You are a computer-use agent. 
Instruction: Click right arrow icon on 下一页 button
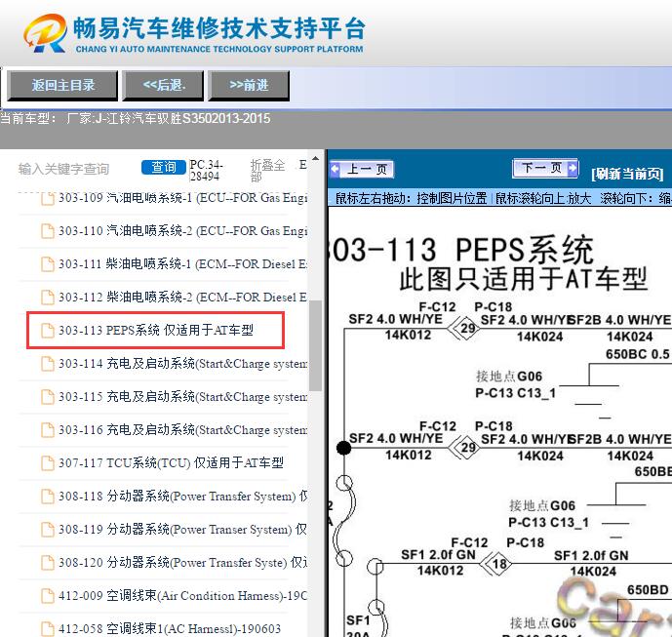click(573, 168)
